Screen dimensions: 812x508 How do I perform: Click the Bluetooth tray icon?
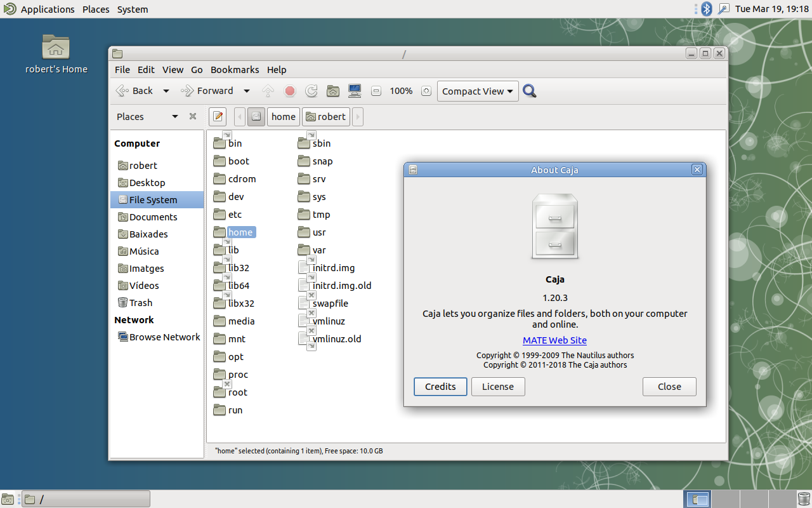(x=706, y=9)
